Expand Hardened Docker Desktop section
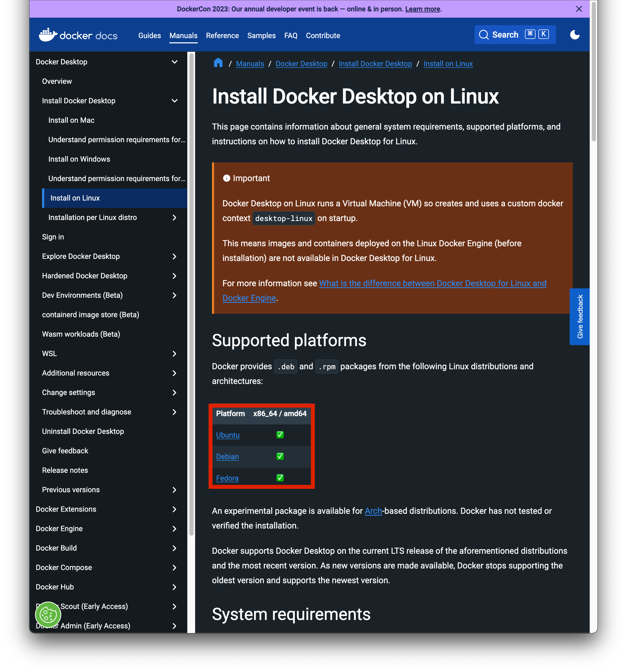 (175, 276)
